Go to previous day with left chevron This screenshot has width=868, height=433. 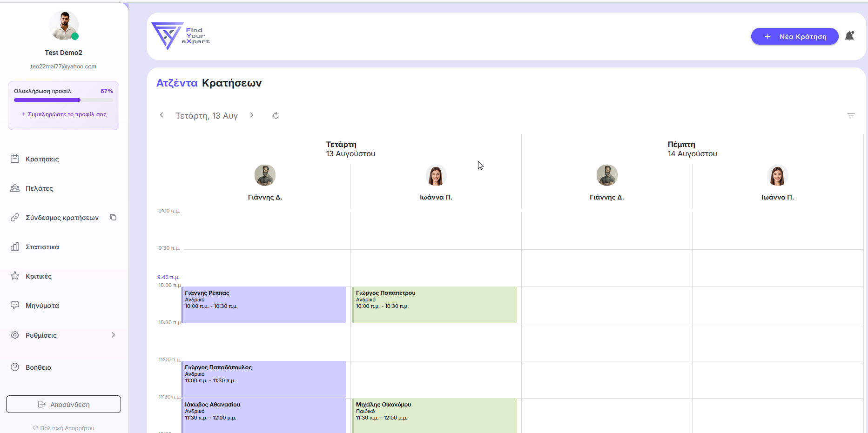[161, 115]
